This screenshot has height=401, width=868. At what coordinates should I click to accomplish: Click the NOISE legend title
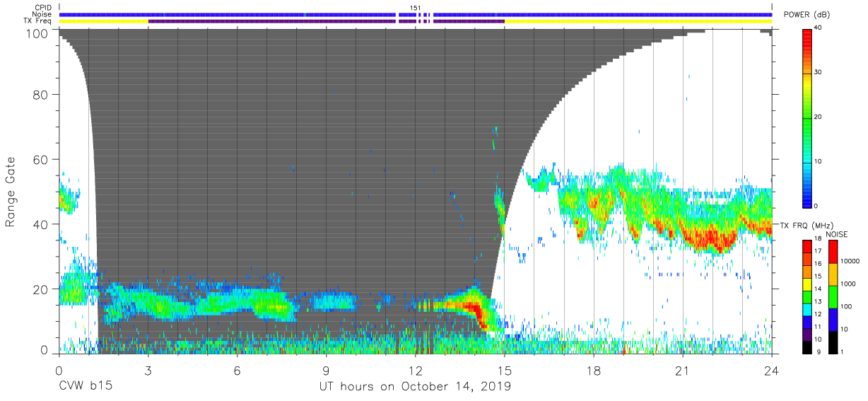click(838, 234)
